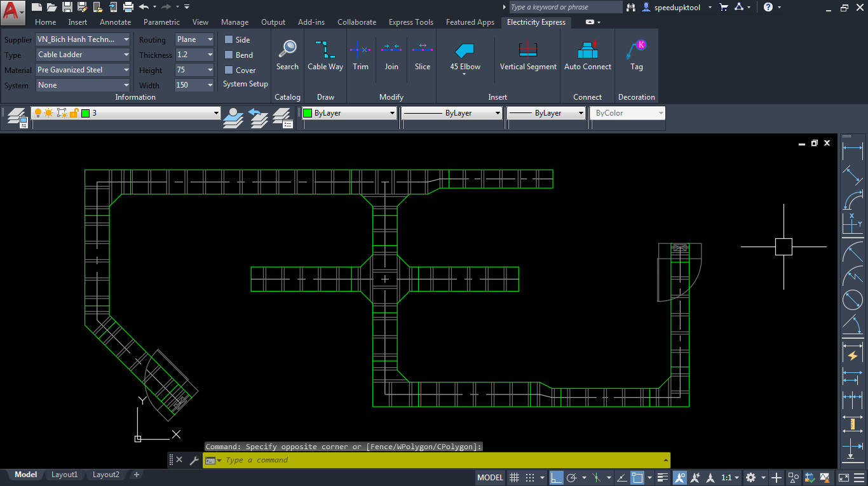This screenshot has width=868, height=486.
Task: Switch to the Home ribbon tab
Action: click(46, 22)
